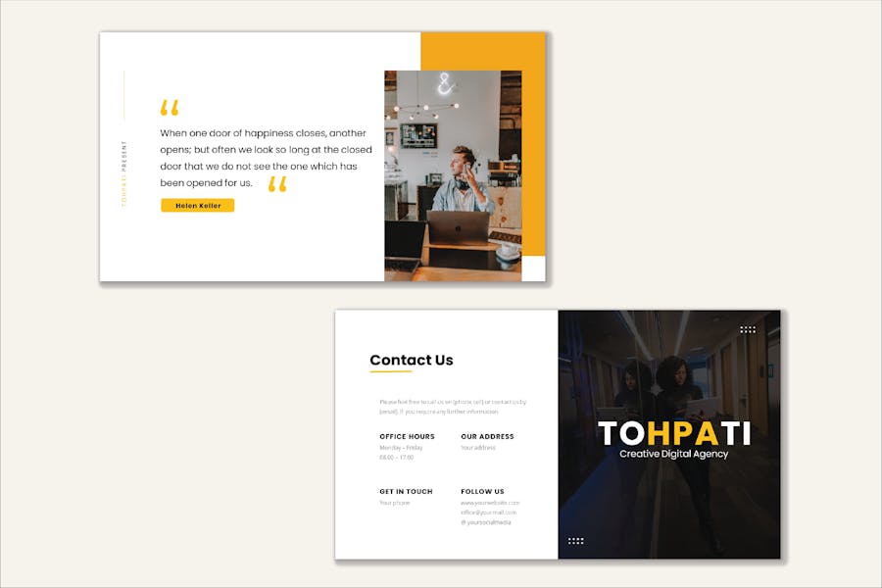This screenshot has width=882, height=588.
Task: Click the 'Creative Digital Agency' subtitle
Action: tap(674, 454)
